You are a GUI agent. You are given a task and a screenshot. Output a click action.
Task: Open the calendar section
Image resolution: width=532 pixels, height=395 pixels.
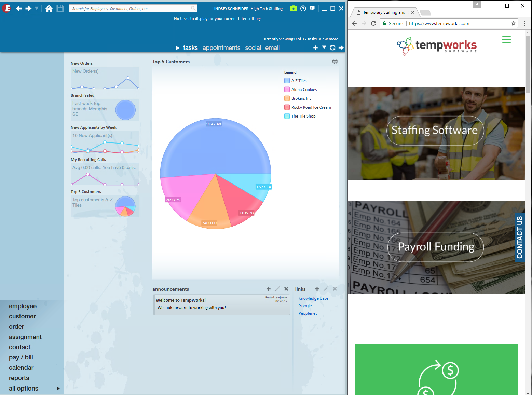pos(21,368)
